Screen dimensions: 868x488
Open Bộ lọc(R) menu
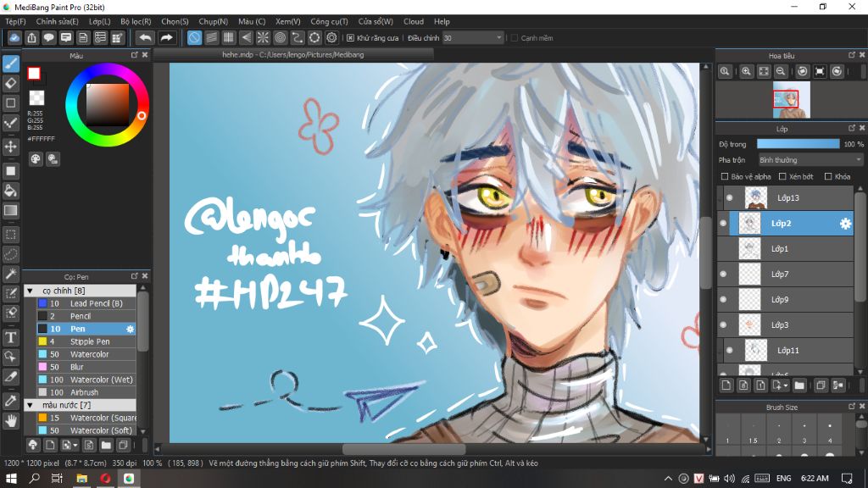pos(136,21)
